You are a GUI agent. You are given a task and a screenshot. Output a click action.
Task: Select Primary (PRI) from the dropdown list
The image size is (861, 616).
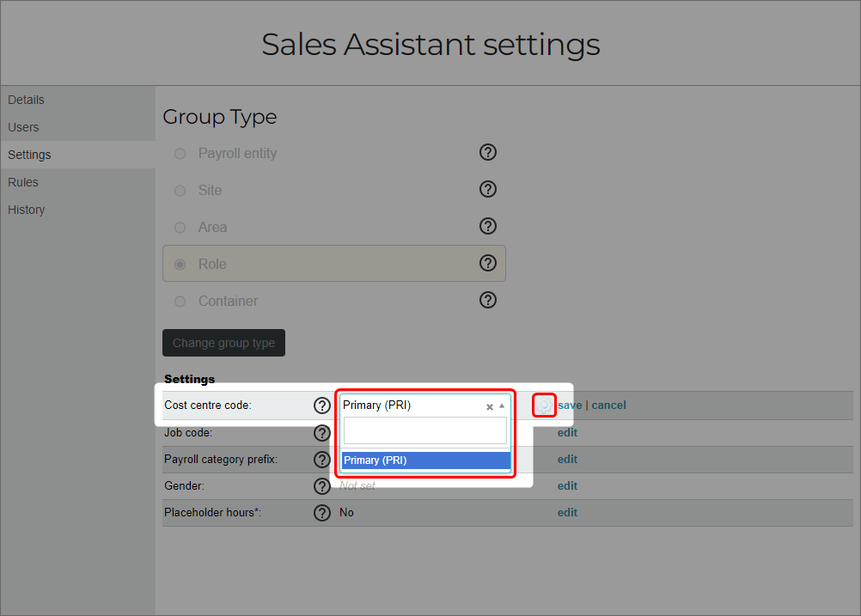tap(425, 460)
